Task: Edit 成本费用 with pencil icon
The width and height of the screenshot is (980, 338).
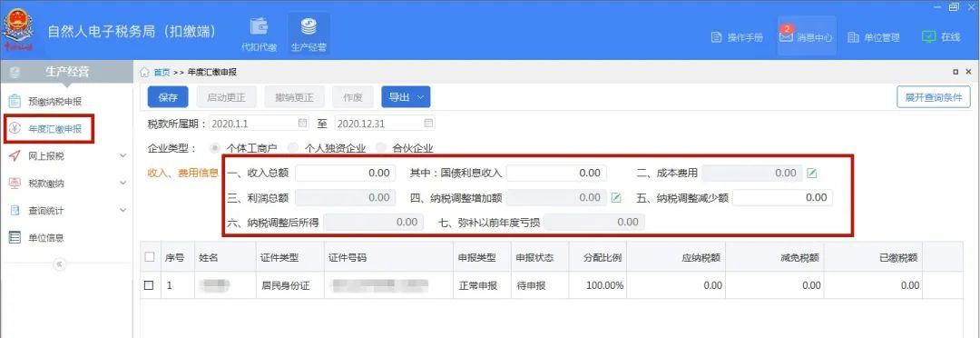Action: coord(812,174)
